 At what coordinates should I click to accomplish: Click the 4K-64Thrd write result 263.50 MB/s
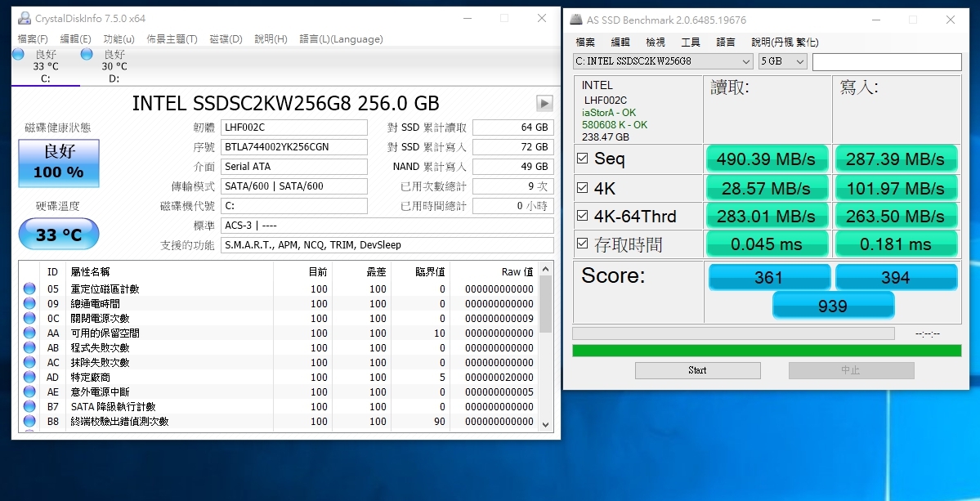896,216
